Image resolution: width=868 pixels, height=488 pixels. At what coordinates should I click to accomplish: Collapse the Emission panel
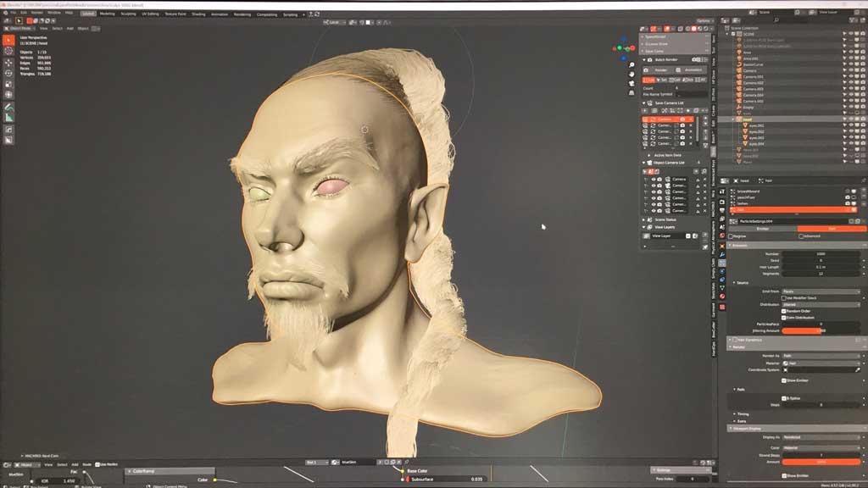tap(731, 245)
